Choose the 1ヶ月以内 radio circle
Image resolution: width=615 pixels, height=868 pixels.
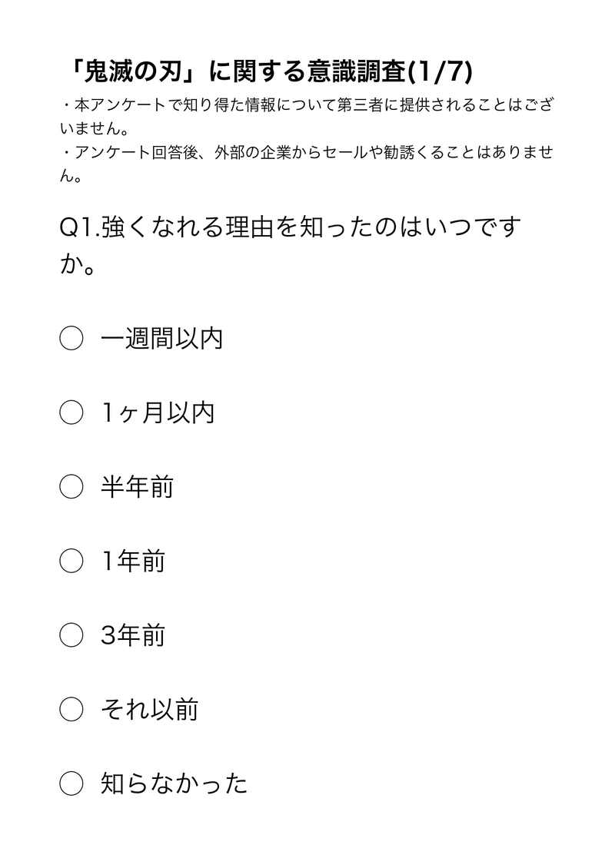(71, 412)
